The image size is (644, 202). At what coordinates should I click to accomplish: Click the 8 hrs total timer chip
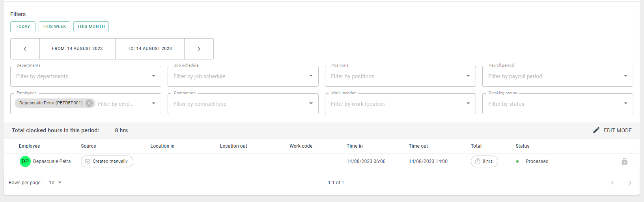(484, 161)
